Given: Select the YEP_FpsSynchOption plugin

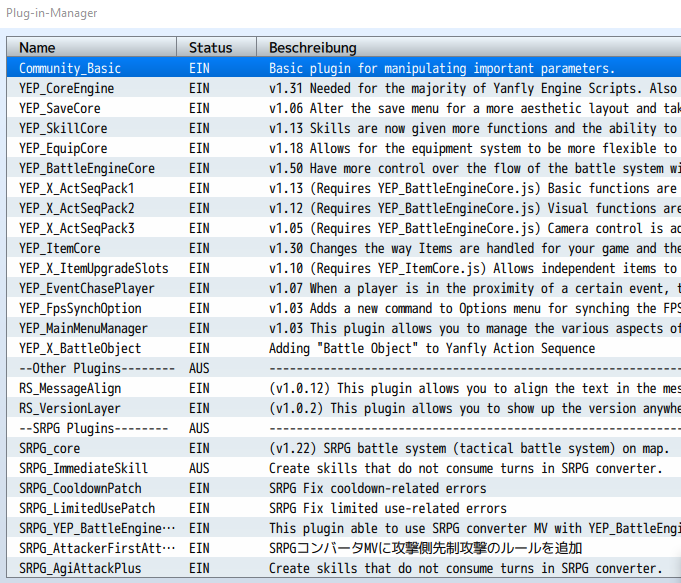Looking at the screenshot, I should [x=344, y=308].
